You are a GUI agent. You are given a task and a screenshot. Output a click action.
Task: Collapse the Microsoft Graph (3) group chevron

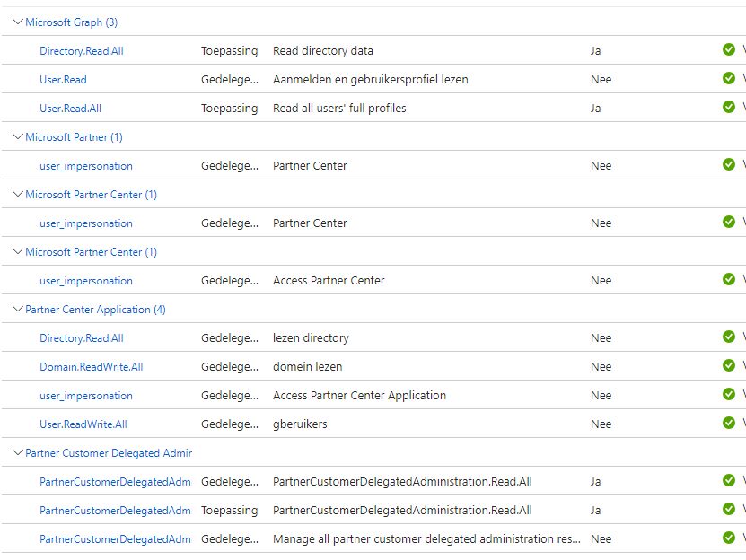coord(18,22)
